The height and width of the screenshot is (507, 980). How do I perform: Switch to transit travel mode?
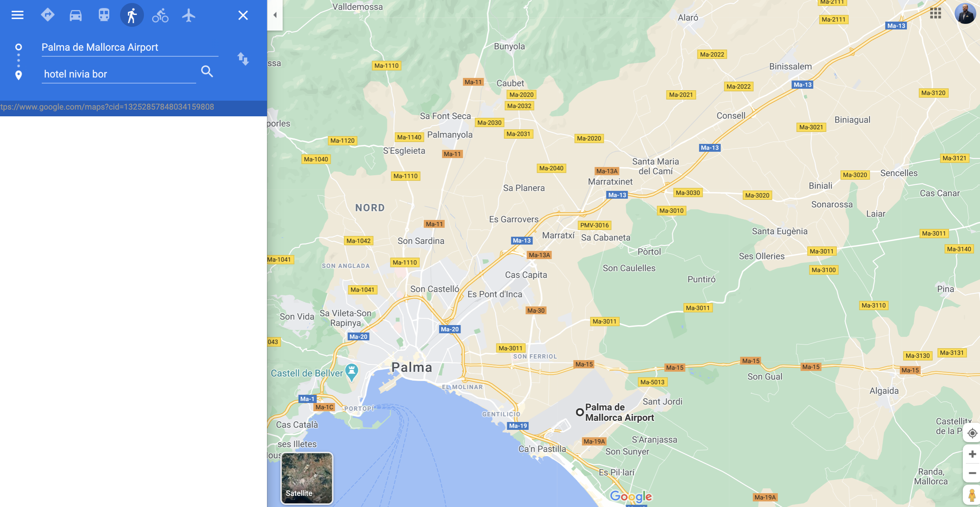click(104, 15)
